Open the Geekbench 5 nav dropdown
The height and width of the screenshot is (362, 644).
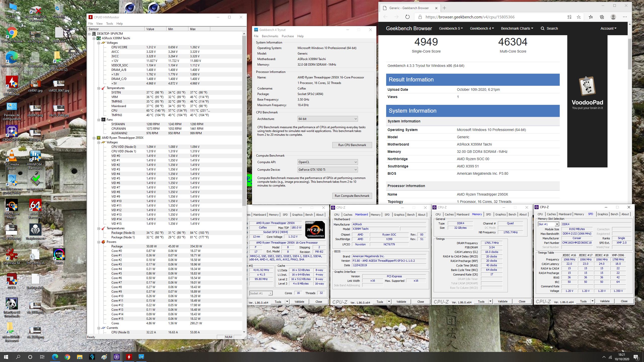point(451,28)
